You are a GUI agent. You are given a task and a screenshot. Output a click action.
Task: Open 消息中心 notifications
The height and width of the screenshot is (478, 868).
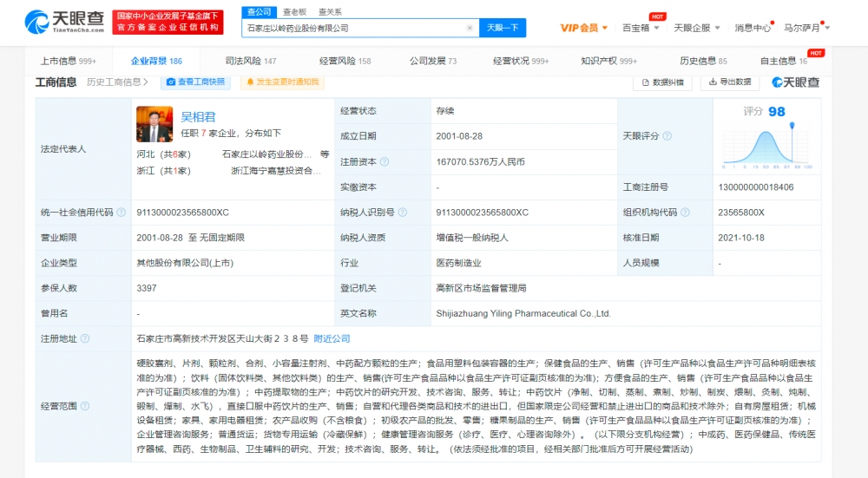(x=753, y=28)
